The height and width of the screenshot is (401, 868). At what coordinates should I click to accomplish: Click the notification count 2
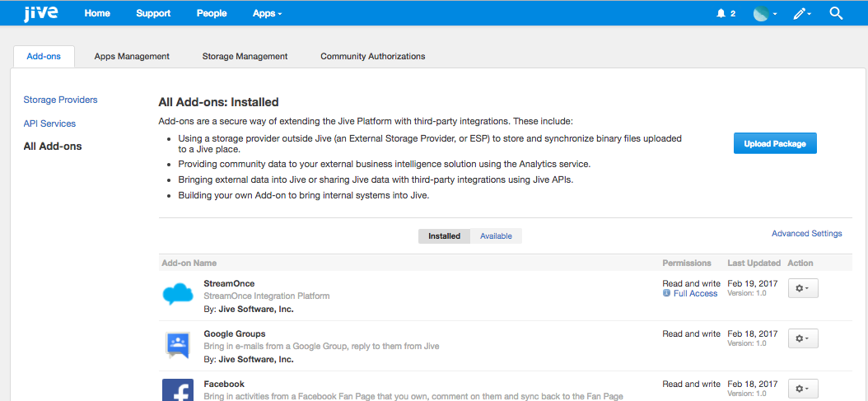[x=733, y=14]
